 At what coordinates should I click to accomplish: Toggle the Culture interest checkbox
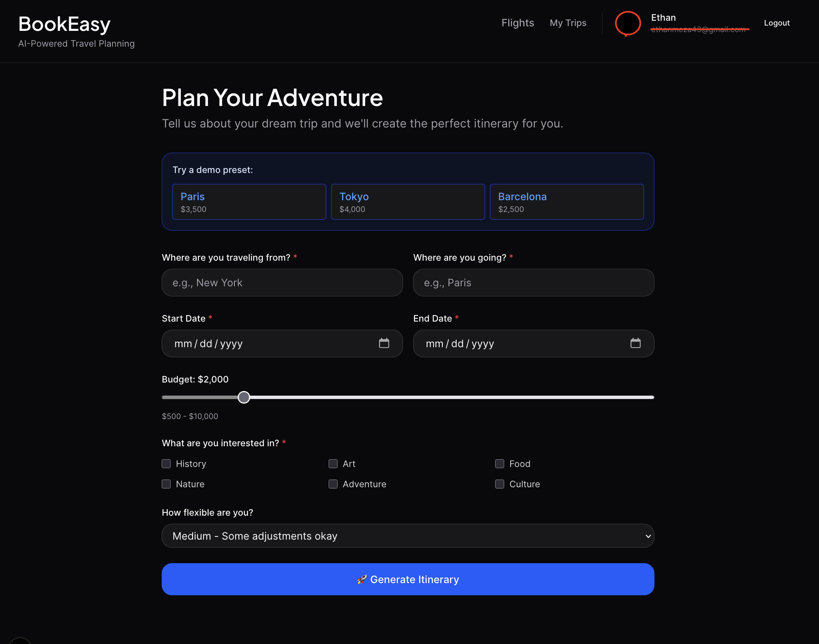(x=500, y=484)
